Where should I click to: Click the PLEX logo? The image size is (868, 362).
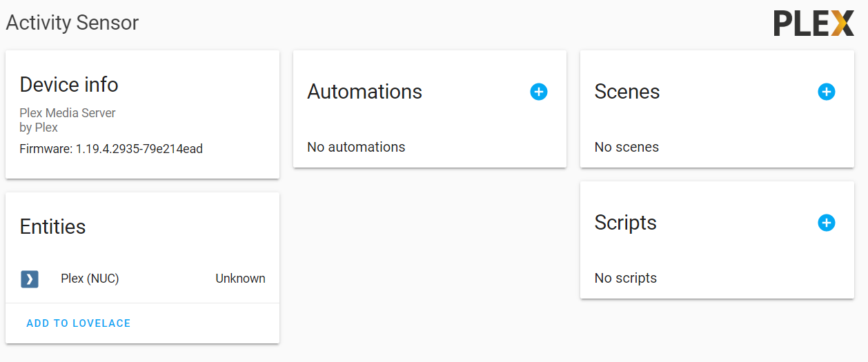[813, 23]
